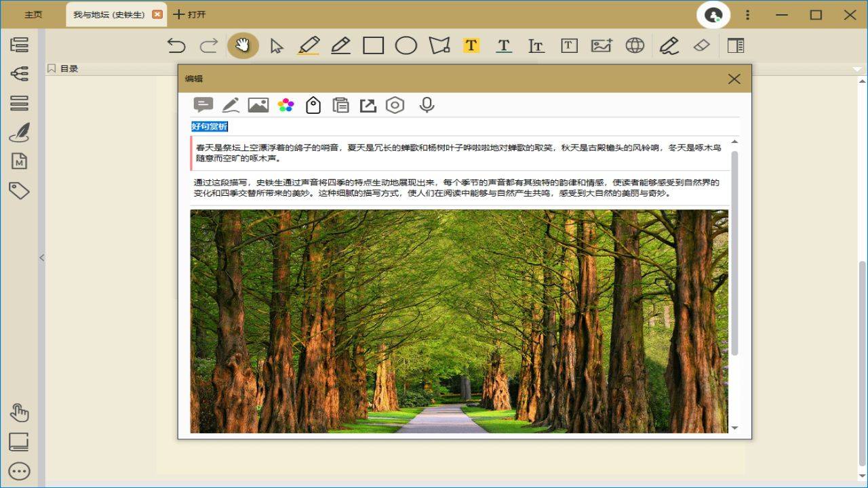868x488 pixels.
Task: Select the lasso selection tool
Action: tap(439, 45)
